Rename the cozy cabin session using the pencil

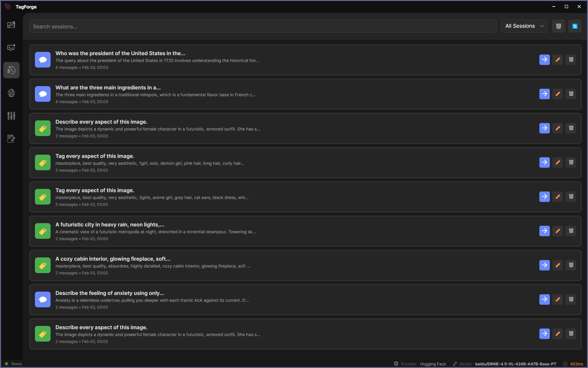pos(558,265)
